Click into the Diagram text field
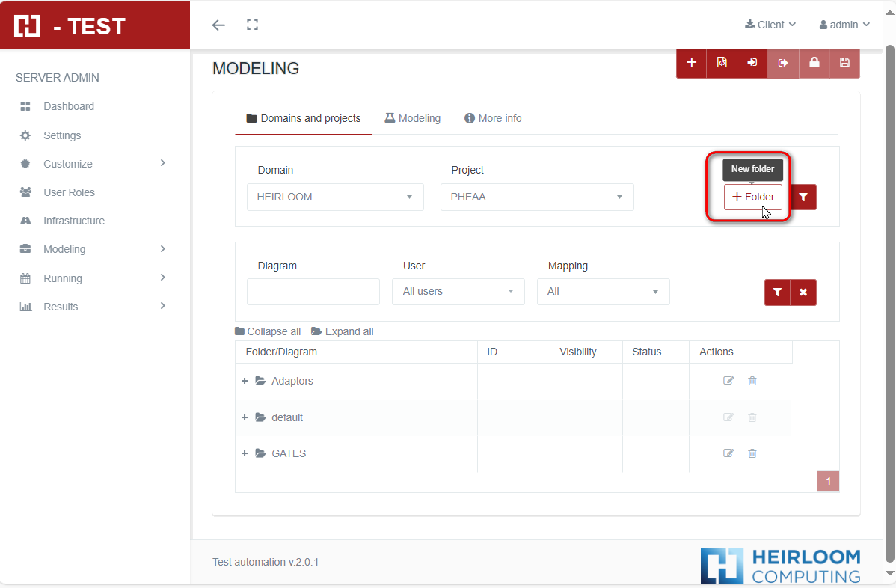Viewport: 896px width, 588px height. point(313,292)
